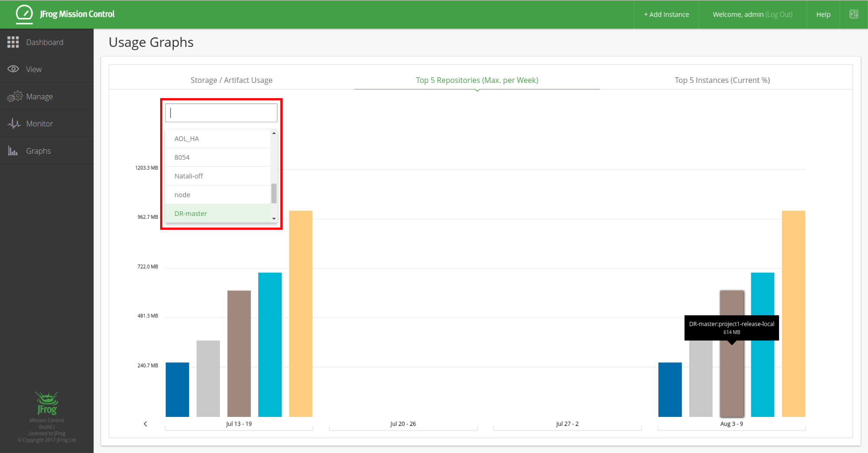Open the Help menu
The image size is (868, 453).
pyautogui.click(x=823, y=14)
